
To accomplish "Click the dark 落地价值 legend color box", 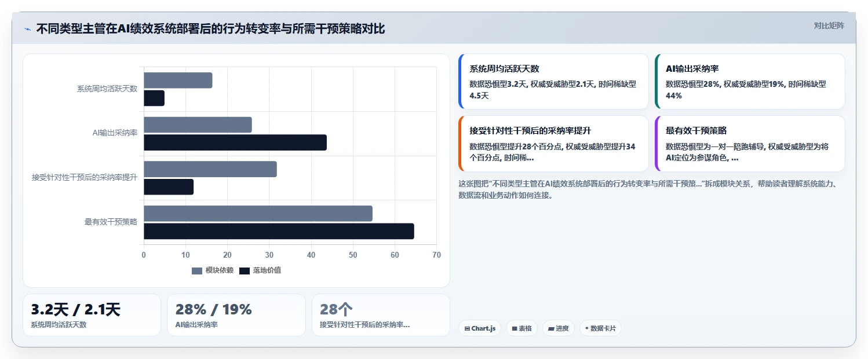I will click(x=245, y=270).
